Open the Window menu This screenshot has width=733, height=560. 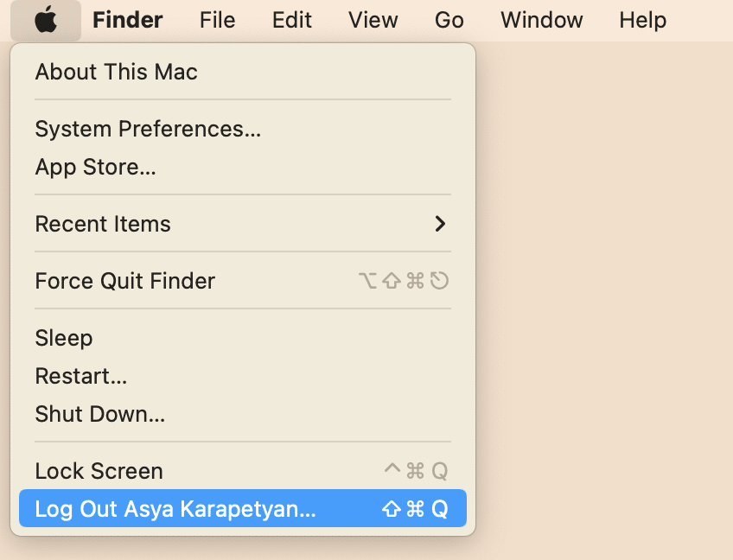point(542,20)
